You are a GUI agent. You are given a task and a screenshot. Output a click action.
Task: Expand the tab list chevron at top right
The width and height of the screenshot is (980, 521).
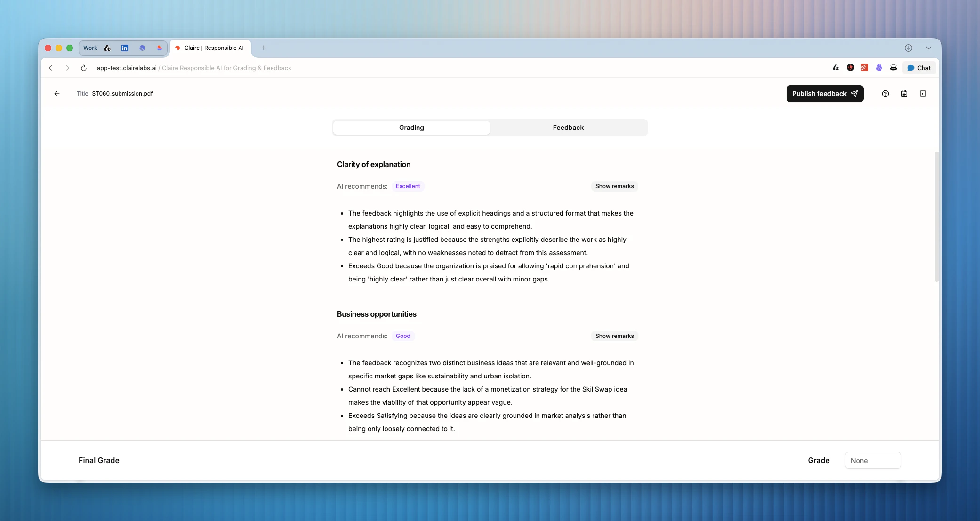[x=928, y=48]
